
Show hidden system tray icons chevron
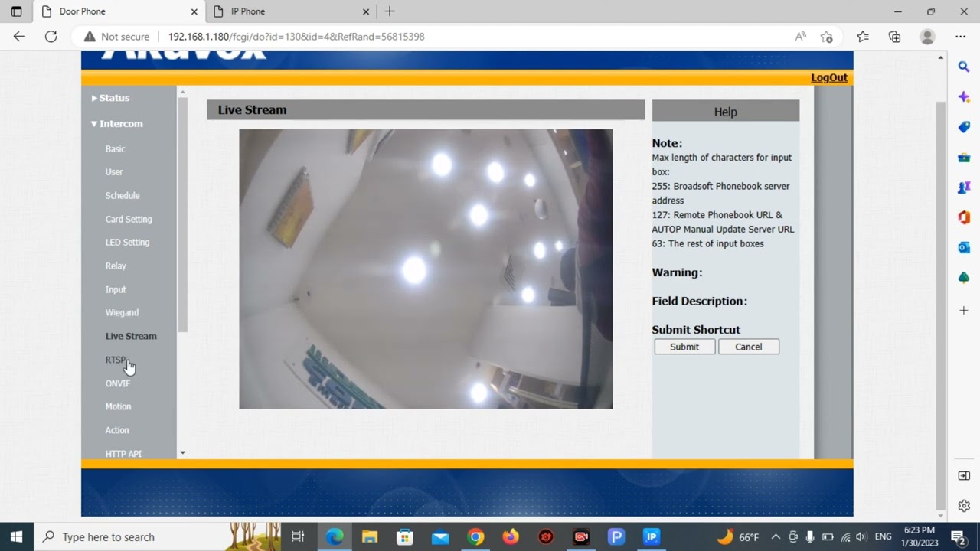pos(776,536)
